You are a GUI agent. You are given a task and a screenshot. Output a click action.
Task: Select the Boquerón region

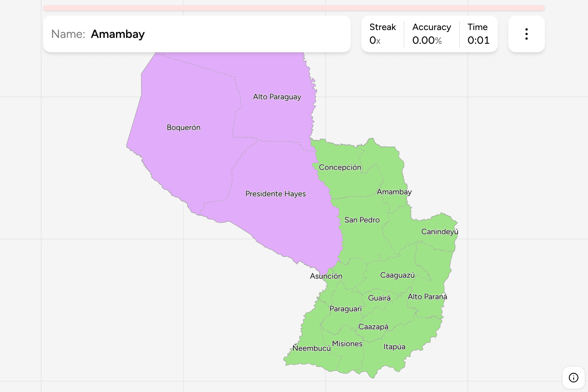[x=184, y=127]
